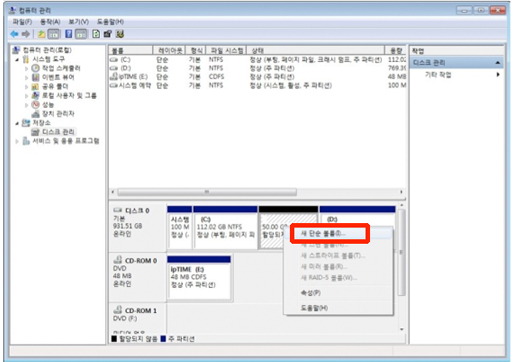Click the 레이아웃 column header

(x=169, y=51)
